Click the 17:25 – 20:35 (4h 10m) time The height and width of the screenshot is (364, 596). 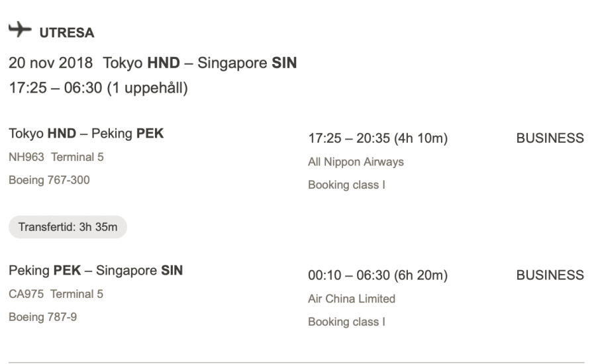click(x=377, y=138)
